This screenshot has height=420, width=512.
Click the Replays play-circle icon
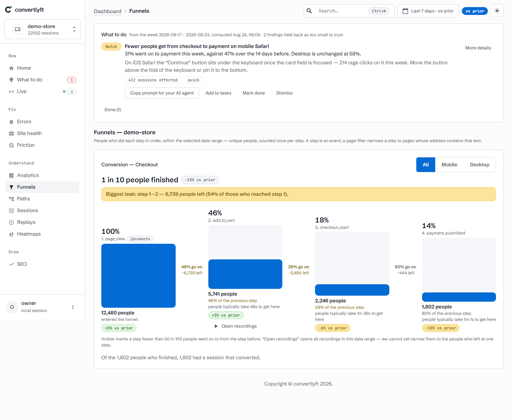coord(11,222)
